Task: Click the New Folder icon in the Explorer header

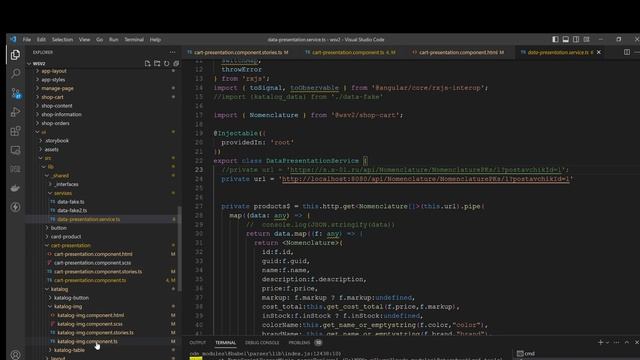Action: pos(157,63)
